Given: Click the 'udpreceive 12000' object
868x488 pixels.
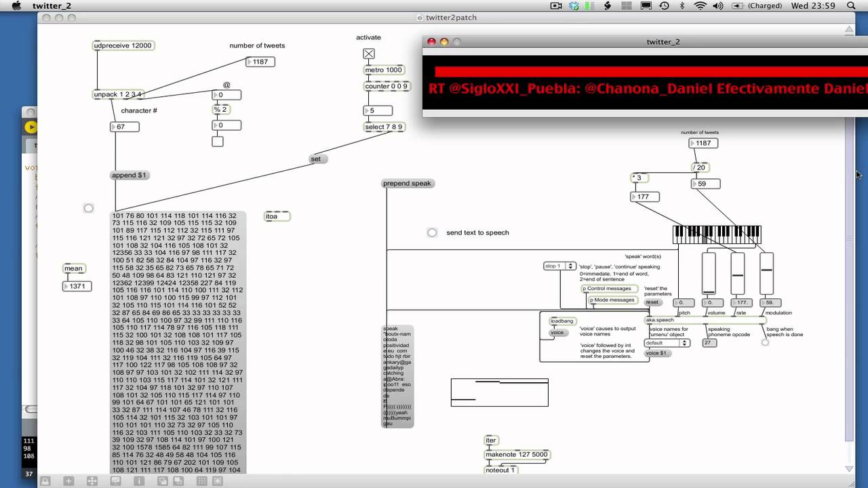Looking at the screenshot, I should [123, 45].
